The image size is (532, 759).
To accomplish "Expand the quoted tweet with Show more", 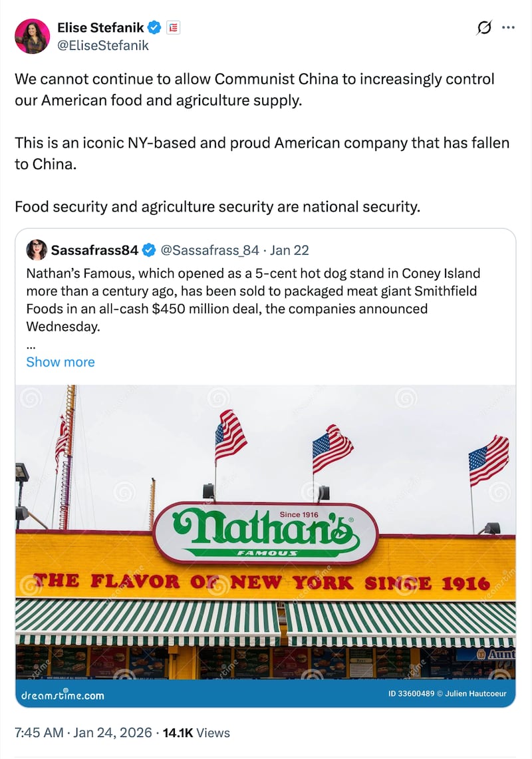I will (60, 362).
